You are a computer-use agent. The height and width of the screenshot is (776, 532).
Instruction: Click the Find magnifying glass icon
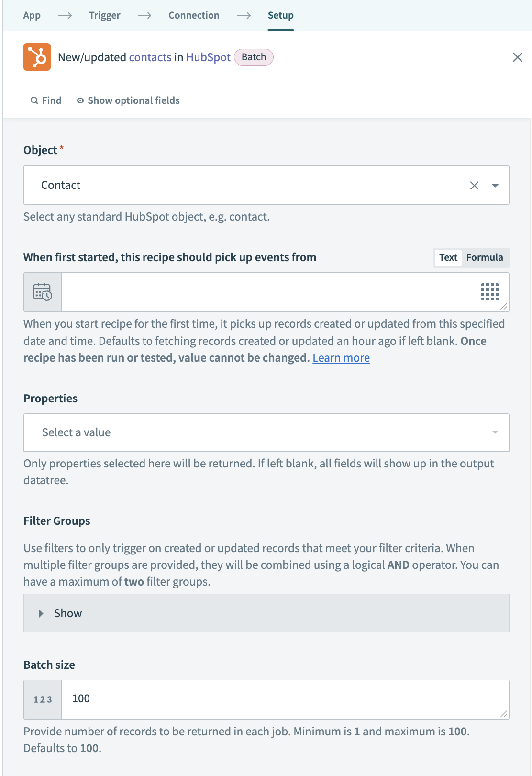[x=34, y=100]
